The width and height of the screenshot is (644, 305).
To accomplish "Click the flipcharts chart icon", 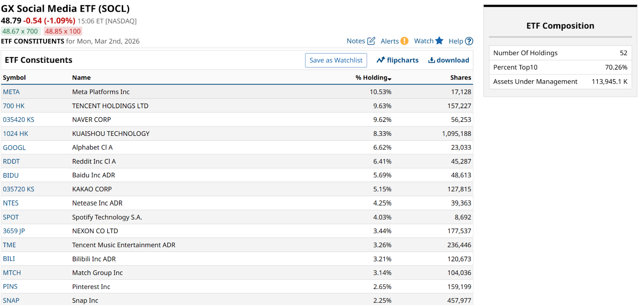I will (381, 60).
